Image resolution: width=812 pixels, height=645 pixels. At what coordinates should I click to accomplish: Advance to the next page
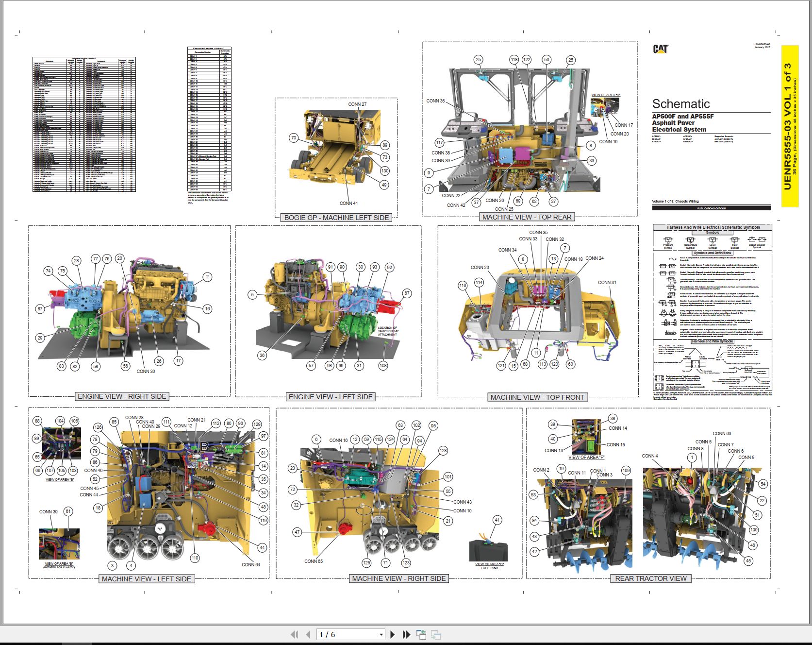click(393, 634)
